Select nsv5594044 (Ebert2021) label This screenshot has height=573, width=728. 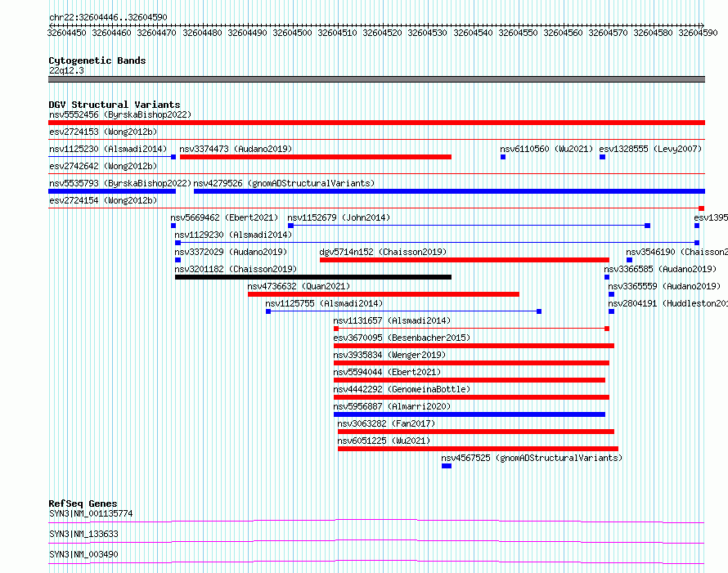coord(387,372)
